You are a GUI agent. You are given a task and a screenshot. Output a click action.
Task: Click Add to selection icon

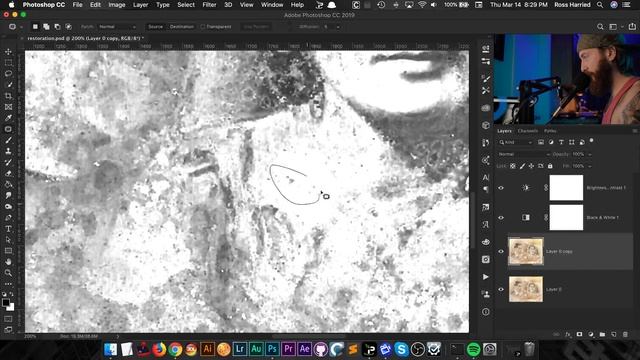[46, 27]
